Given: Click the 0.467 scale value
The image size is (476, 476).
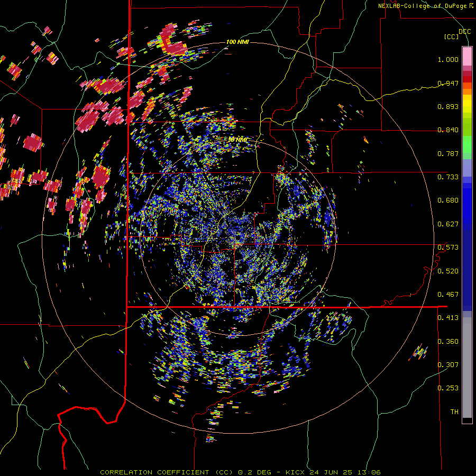Looking at the screenshot, I should [x=448, y=295].
